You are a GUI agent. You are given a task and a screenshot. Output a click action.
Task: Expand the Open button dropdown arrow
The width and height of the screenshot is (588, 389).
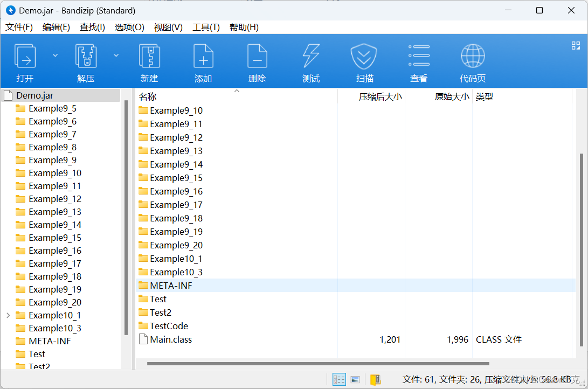tap(55, 55)
